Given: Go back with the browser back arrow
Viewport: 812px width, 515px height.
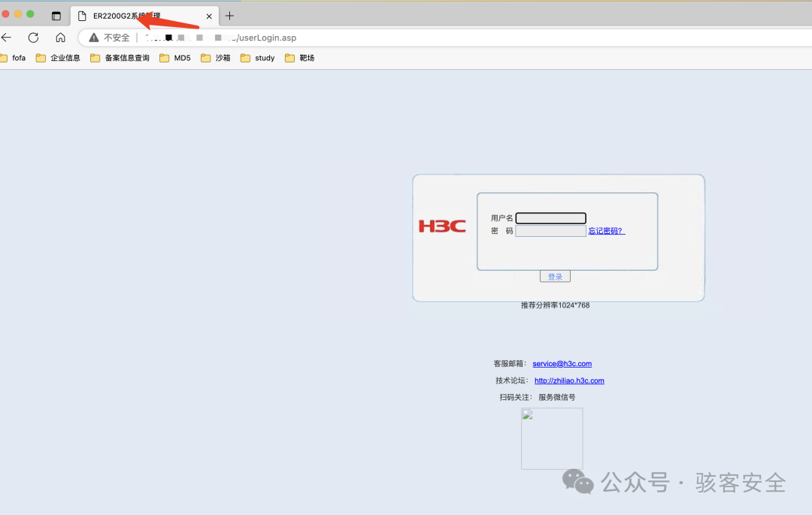Looking at the screenshot, I should 6,38.
